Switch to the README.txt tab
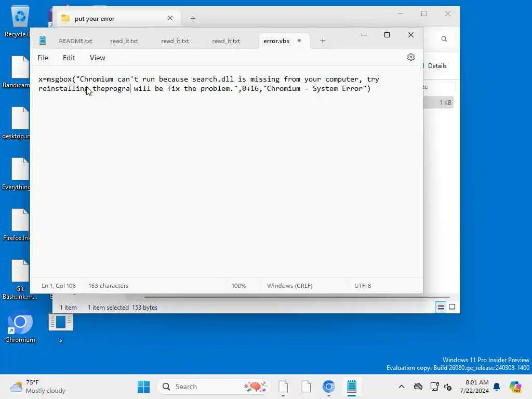The height and width of the screenshot is (399, 532). click(75, 41)
